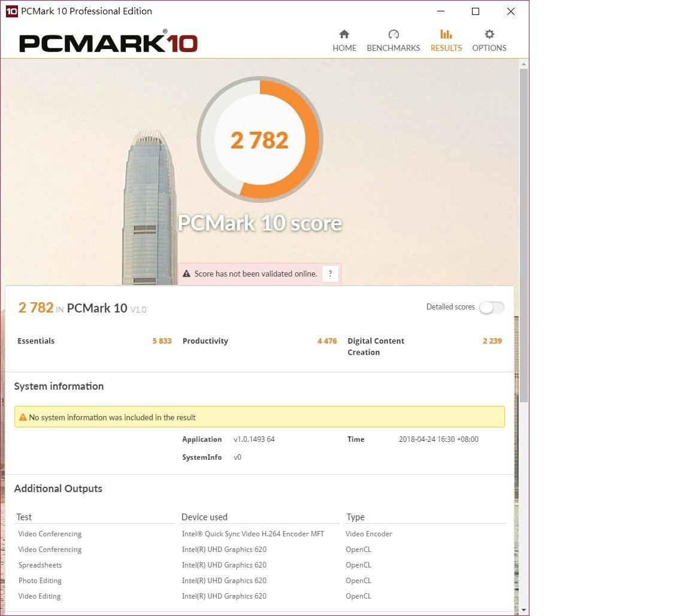Click the scrollbar up arrow

tap(523, 64)
